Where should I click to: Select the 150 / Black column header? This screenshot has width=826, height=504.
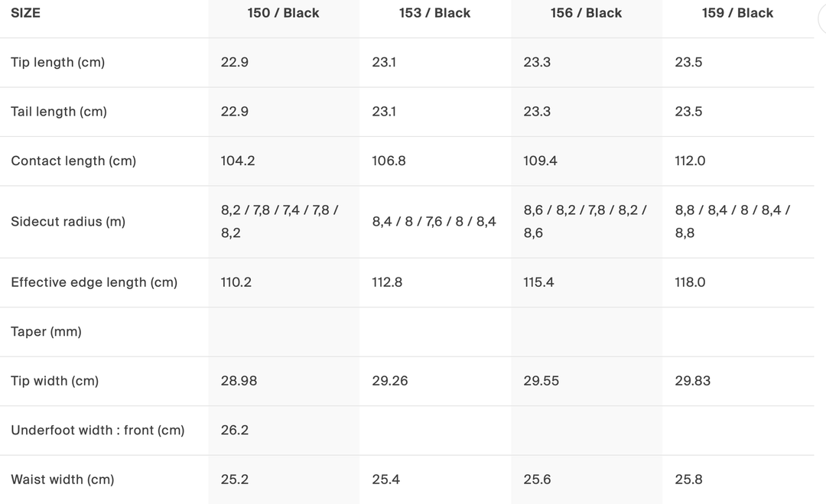tap(283, 13)
